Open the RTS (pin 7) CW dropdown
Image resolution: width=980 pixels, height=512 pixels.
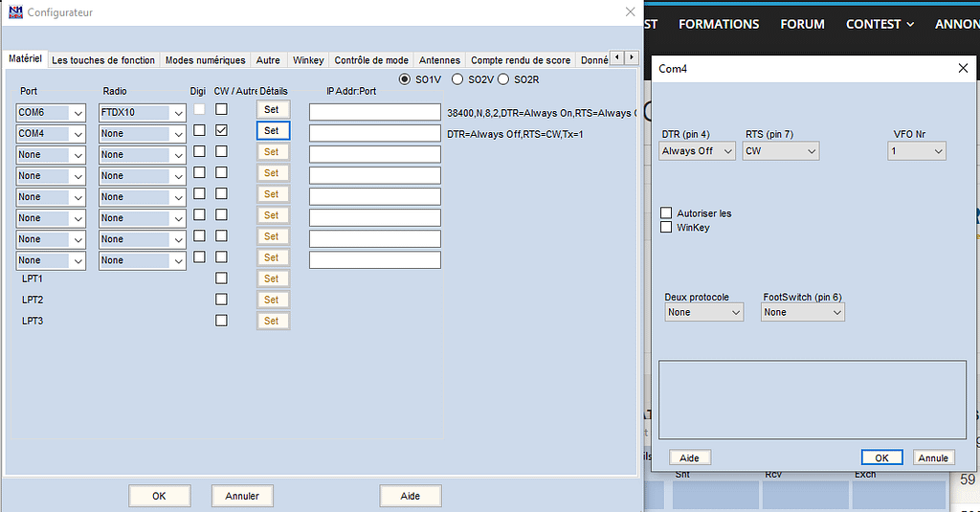[781, 150]
